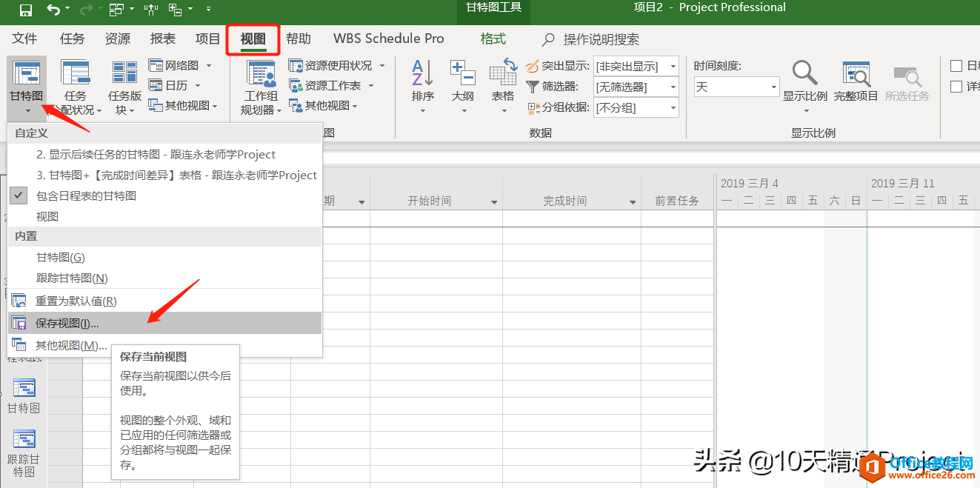The width and height of the screenshot is (980, 488).
Task: Switch to the 视图 ribbon tab
Action: [x=253, y=39]
